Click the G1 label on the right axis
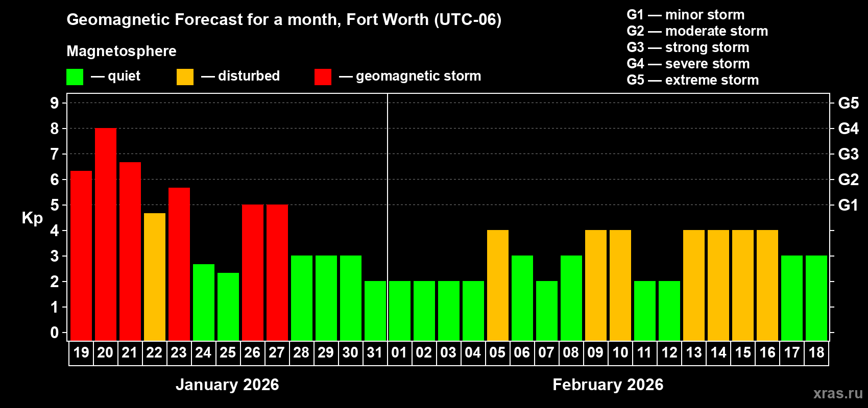Viewport: 868px width, 408px height. click(849, 205)
